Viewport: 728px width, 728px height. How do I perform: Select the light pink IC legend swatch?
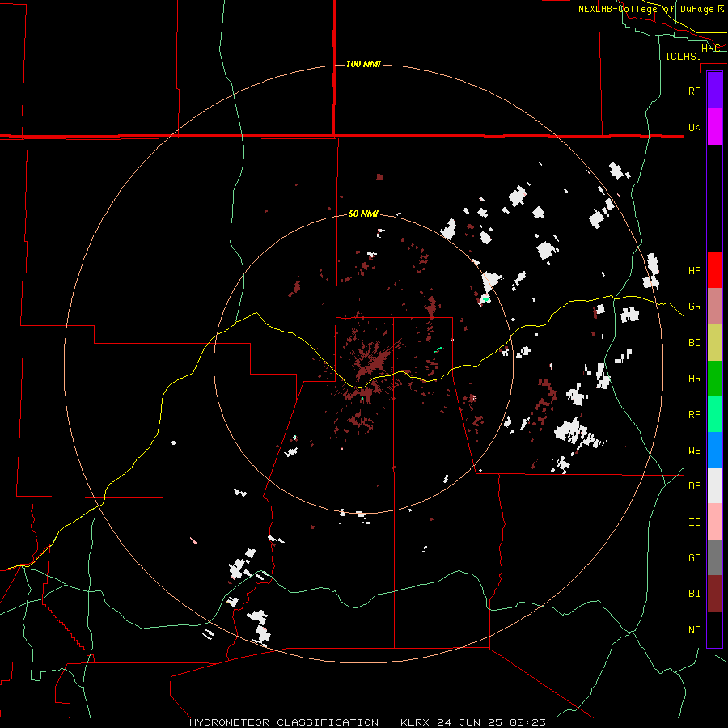[714, 522]
